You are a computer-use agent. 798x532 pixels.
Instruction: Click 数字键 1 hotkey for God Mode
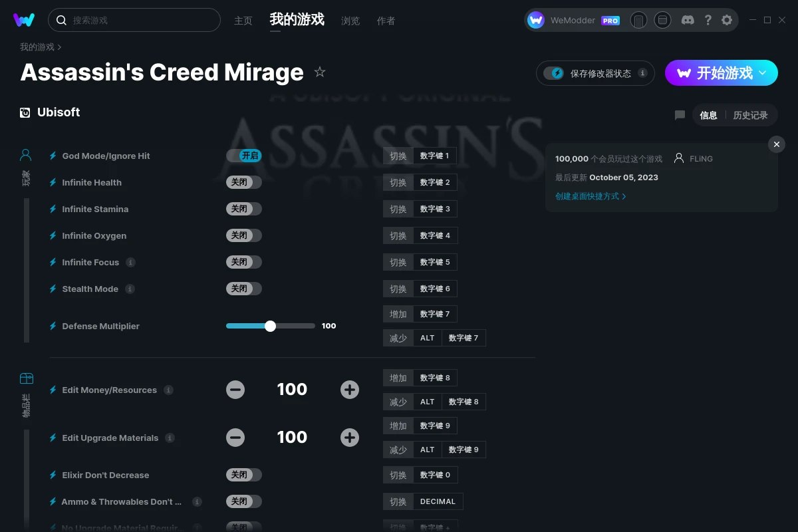tap(434, 156)
